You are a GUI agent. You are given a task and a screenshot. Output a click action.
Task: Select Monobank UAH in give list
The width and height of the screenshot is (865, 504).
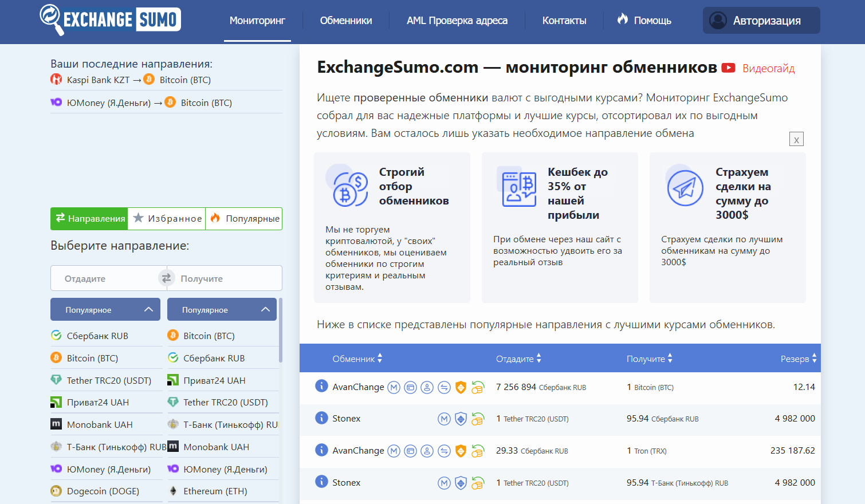(107, 424)
